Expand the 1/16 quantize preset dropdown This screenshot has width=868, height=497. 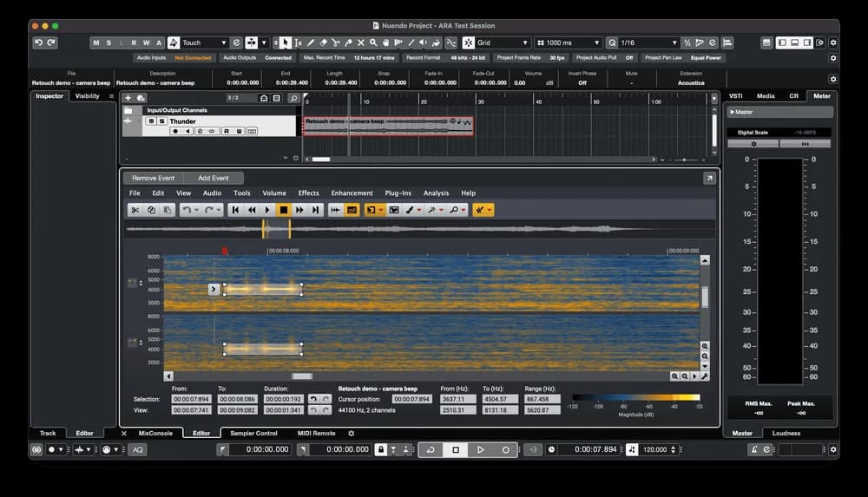click(x=648, y=43)
